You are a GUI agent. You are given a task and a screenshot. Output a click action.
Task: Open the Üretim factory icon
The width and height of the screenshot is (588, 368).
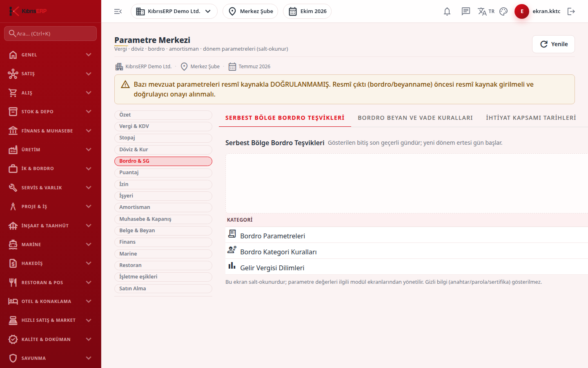click(13, 150)
